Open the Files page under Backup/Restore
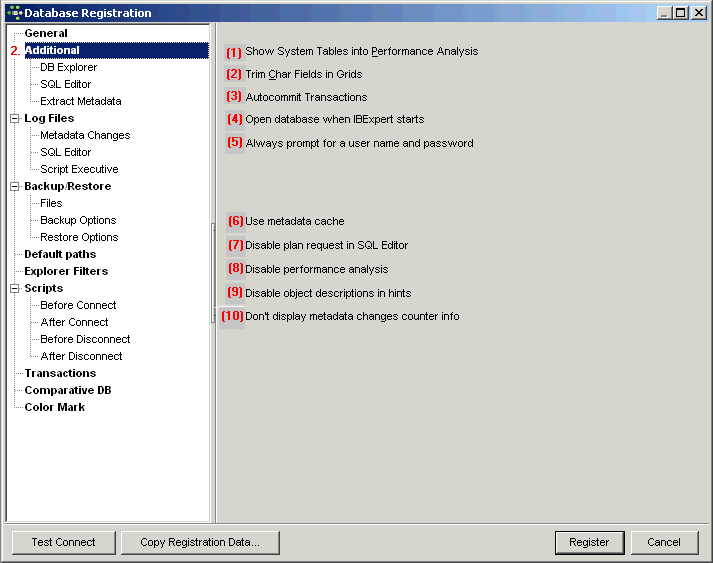The height and width of the screenshot is (563, 713). 51,203
